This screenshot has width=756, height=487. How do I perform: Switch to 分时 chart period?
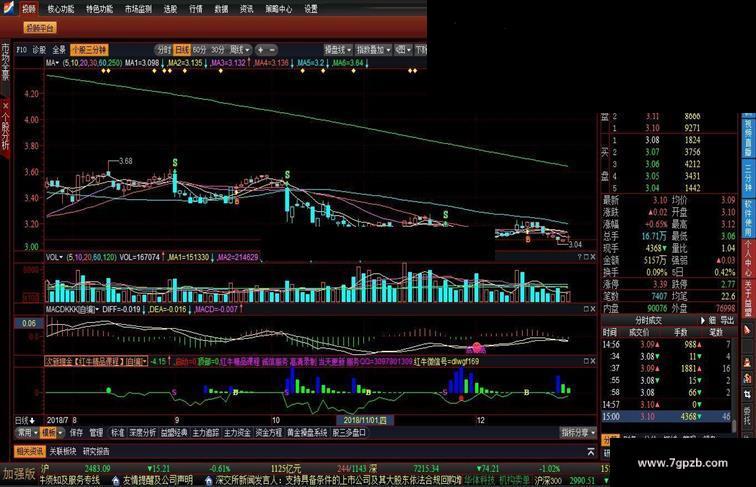(x=163, y=50)
